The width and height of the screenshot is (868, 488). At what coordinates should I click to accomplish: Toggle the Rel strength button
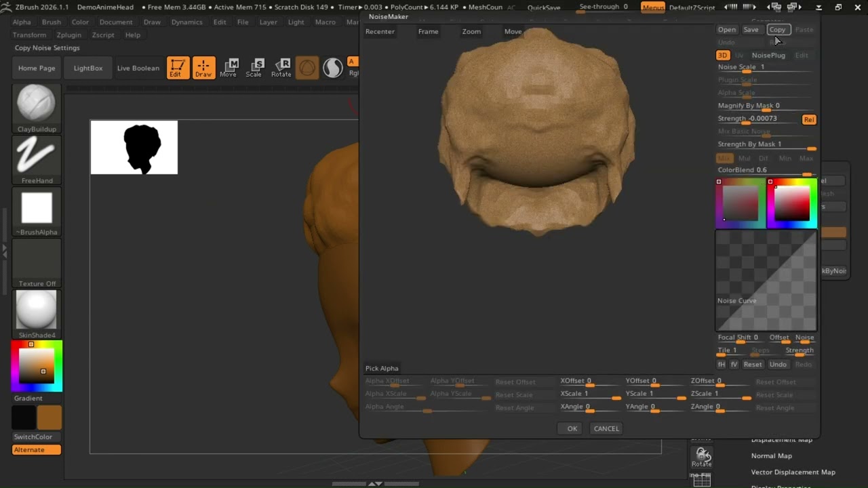pyautogui.click(x=808, y=119)
